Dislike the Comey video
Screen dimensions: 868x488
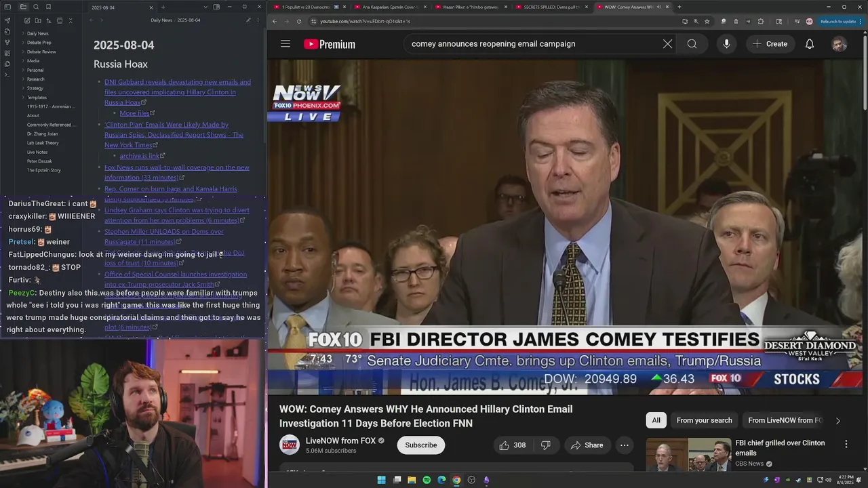(546, 445)
